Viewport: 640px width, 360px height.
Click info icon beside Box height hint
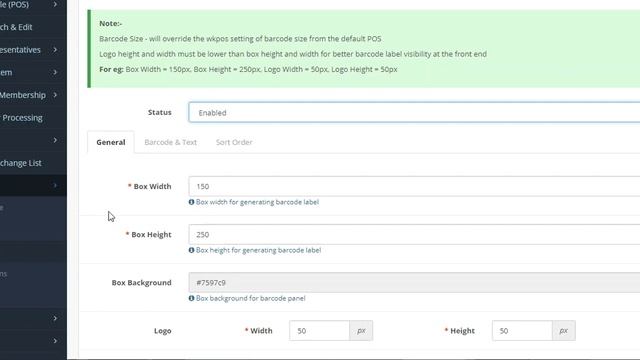click(191, 250)
